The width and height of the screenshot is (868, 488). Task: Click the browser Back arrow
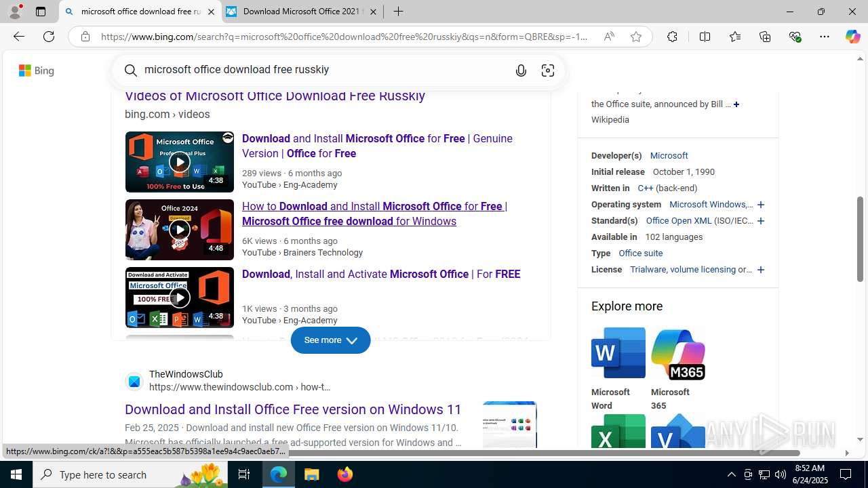point(18,37)
